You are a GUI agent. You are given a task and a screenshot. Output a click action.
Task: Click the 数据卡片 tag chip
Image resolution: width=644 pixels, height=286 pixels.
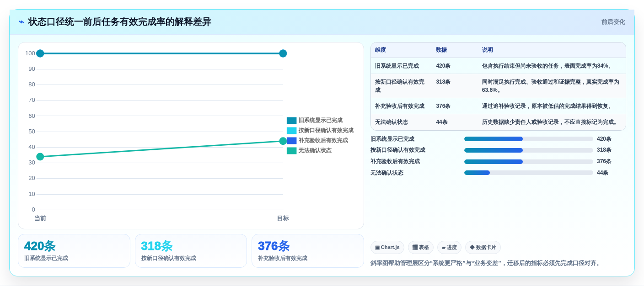pyautogui.click(x=483, y=248)
